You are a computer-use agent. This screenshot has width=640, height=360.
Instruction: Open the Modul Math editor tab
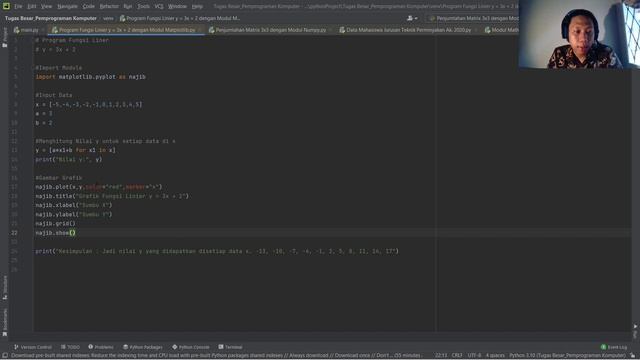point(501,30)
